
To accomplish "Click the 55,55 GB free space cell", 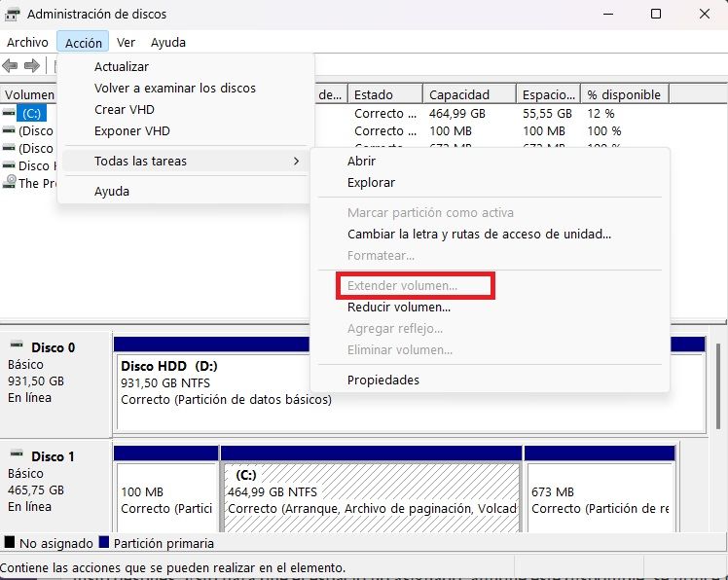I will (x=547, y=113).
